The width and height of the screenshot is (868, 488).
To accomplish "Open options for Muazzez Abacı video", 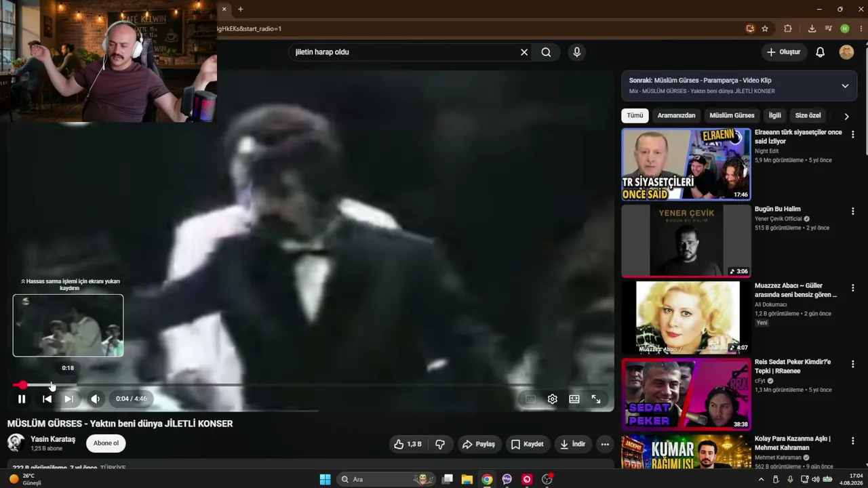I will click(853, 288).
